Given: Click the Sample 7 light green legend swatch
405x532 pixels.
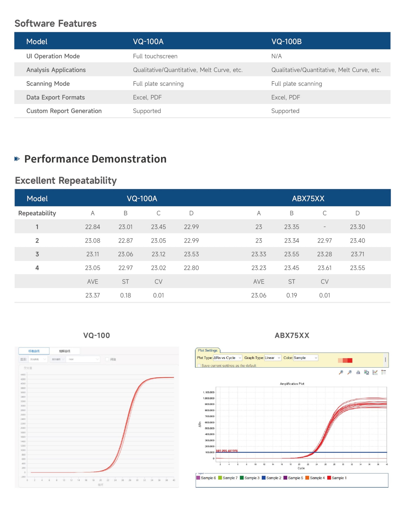Looking at the screenshot, I should point(220,478).
